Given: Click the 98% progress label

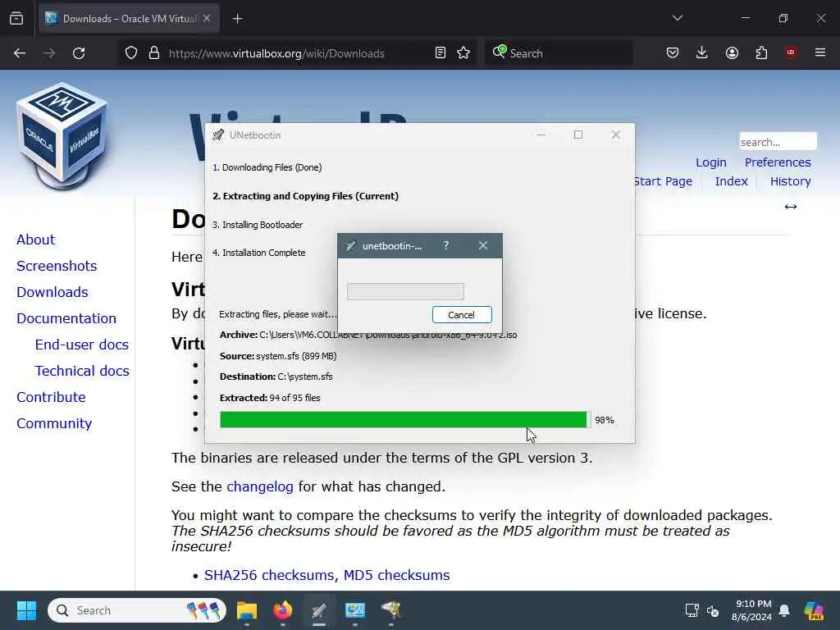Looking at the screenshot, I should [605, 420].
